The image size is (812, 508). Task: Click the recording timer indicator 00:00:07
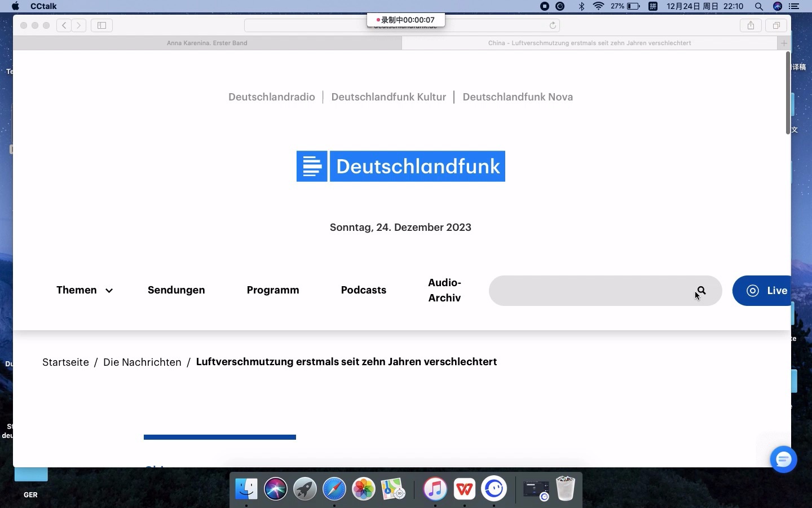405,20
